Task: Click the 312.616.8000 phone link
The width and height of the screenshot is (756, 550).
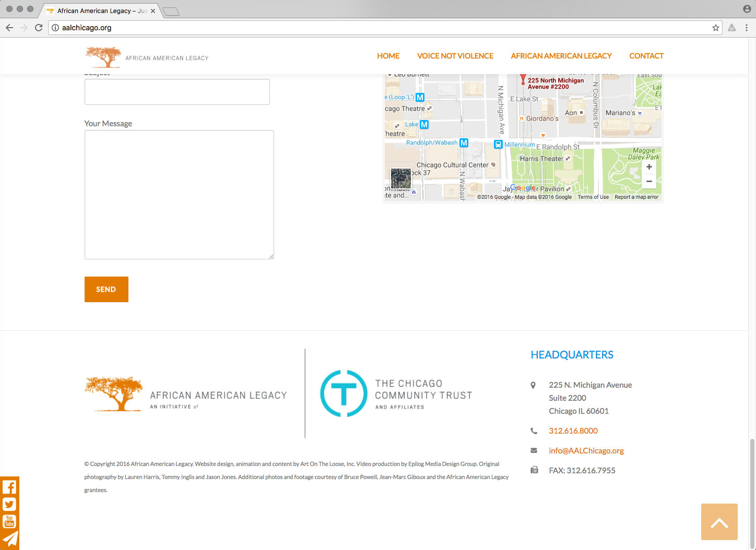Action: [573, 431]
